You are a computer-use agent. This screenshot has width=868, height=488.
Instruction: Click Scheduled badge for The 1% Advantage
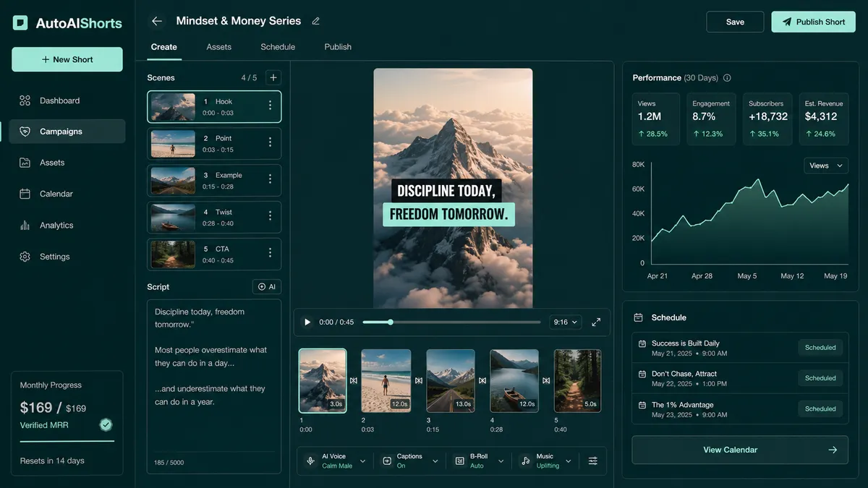[820, 409]
